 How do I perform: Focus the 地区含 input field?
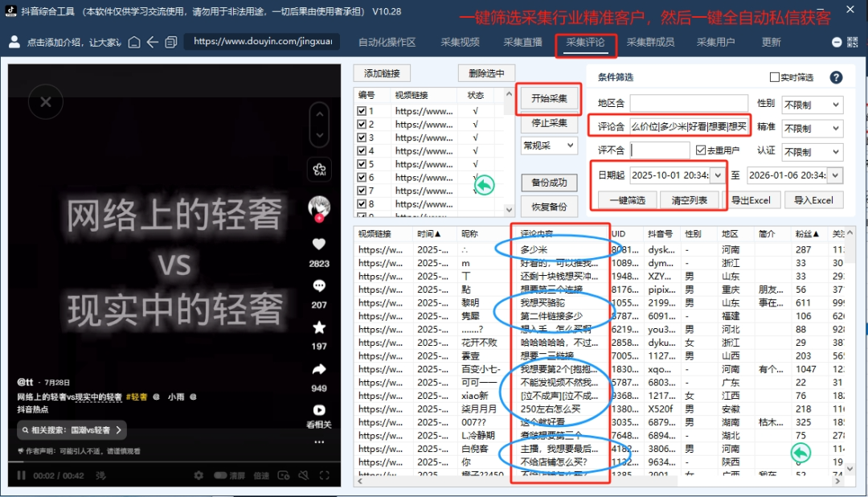coord(689,103)
